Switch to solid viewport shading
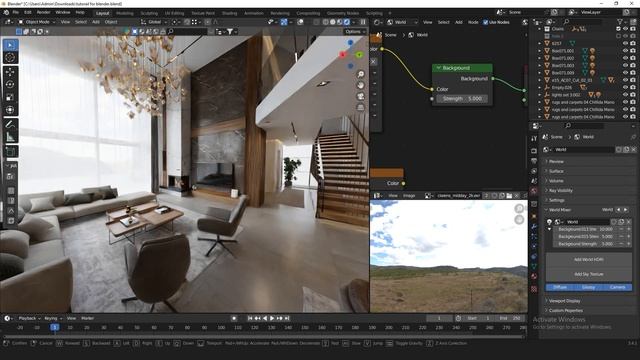The image size is (640, 360). tap(333, 22)
